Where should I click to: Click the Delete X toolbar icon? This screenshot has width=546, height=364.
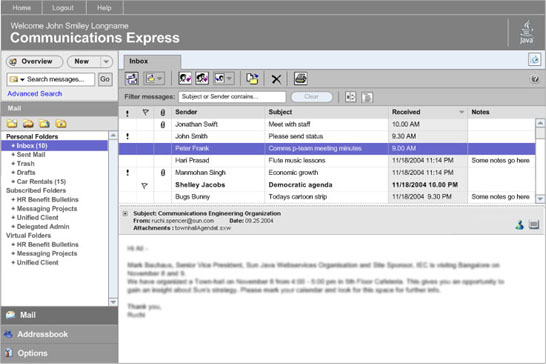276,79
